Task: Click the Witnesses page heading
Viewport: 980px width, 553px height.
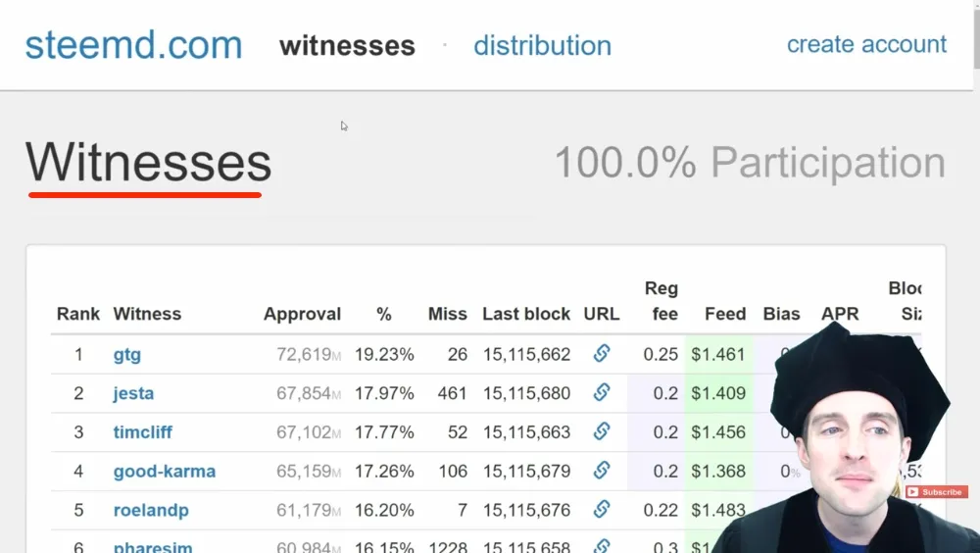Action: pos(148,163)
